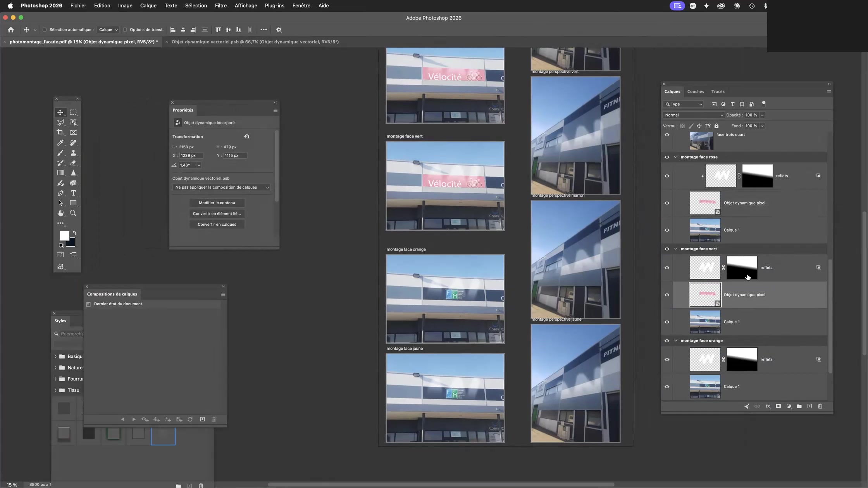Viewport: 868px width, 488px height.
Task: Click the Modifier le contenu button
Action: coord(217,203)
